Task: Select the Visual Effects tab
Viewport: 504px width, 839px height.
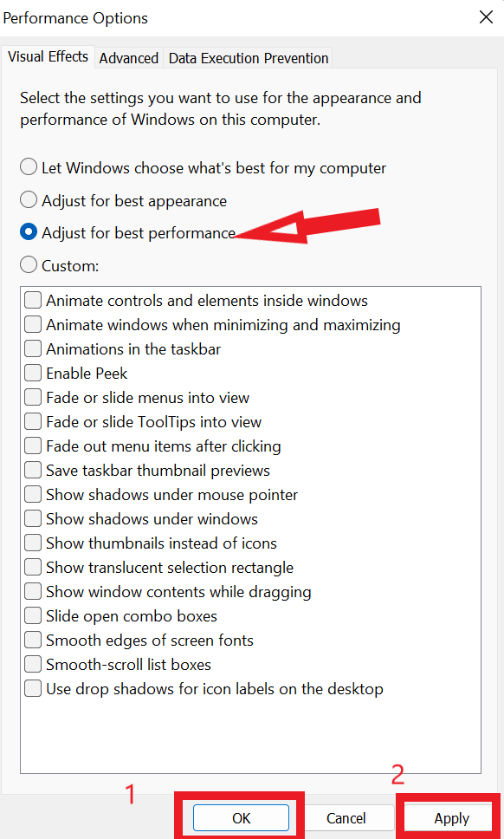Action: click(48, 56)
